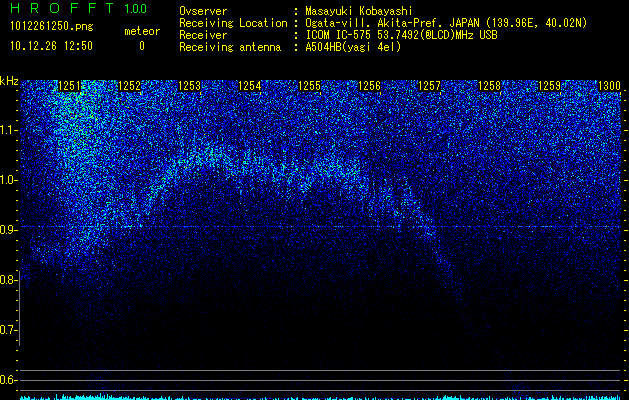Click the meteor count label
629x400 pixels.
coord(142,31)
